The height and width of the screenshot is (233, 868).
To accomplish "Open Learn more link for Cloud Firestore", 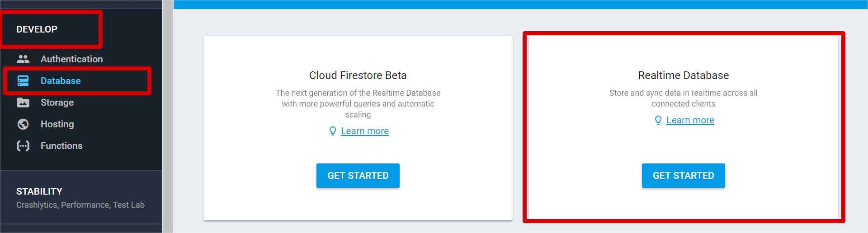I will 365,131.
